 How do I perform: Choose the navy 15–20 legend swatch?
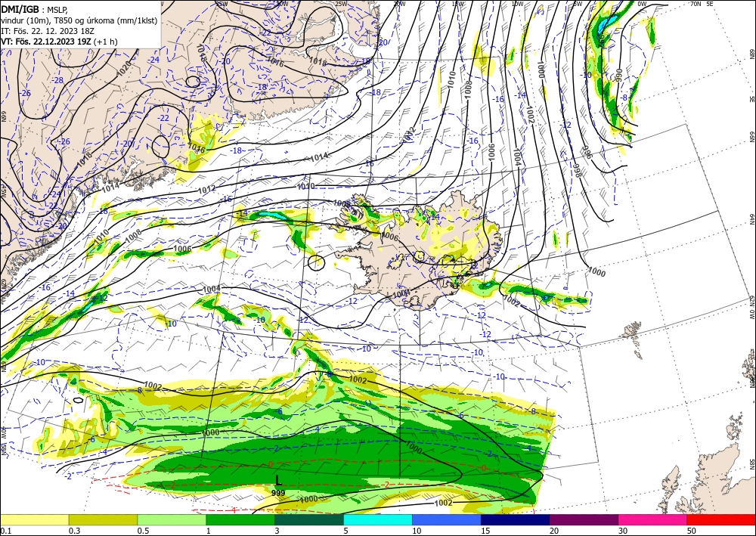516,519
